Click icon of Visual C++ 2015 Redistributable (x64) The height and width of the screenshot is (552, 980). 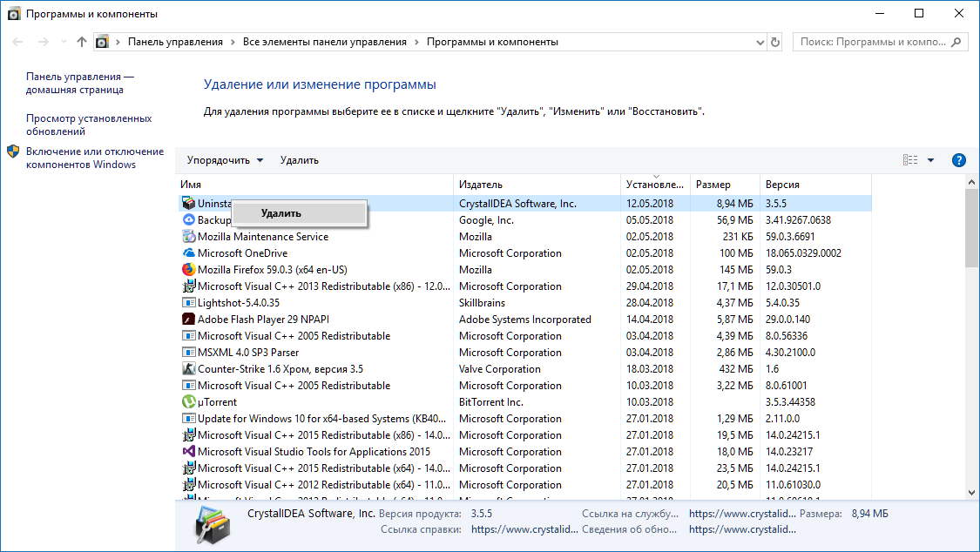coord(189,468)
